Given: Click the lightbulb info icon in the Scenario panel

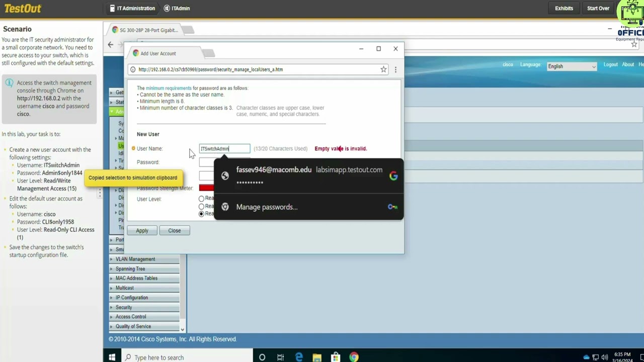Looking at the screenshot, I should (x=9, y=83).
